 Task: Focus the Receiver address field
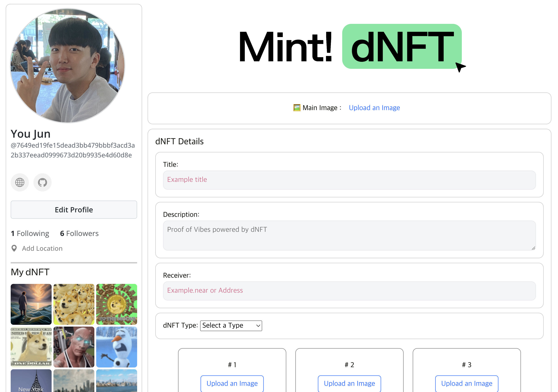pyautogui.click(x=349, y=290)
